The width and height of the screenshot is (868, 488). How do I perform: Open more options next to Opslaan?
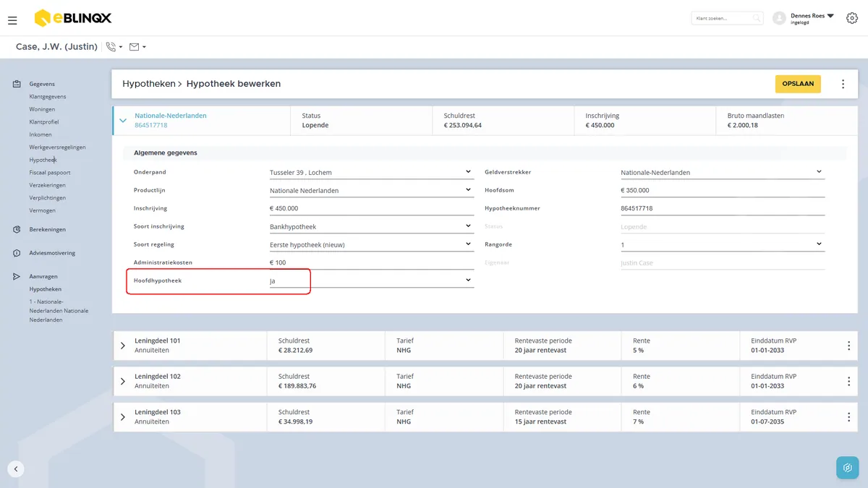(x=843, y=84)
